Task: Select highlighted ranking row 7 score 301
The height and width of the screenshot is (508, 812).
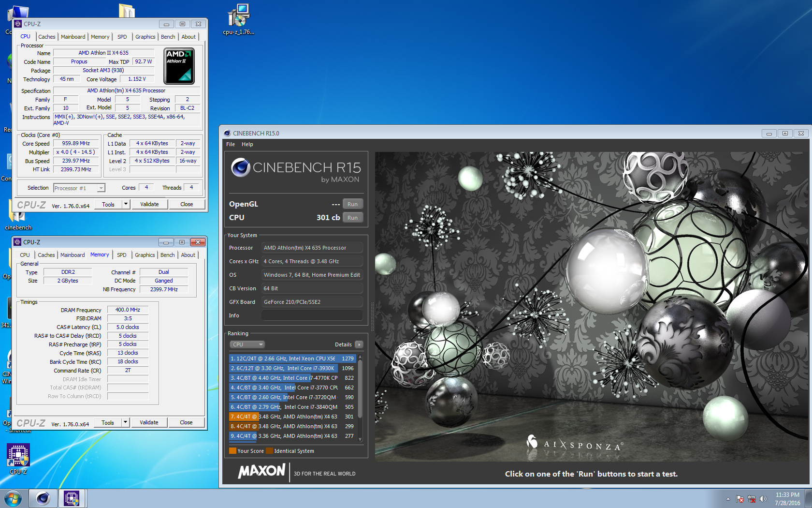Action: coord(292,417)
